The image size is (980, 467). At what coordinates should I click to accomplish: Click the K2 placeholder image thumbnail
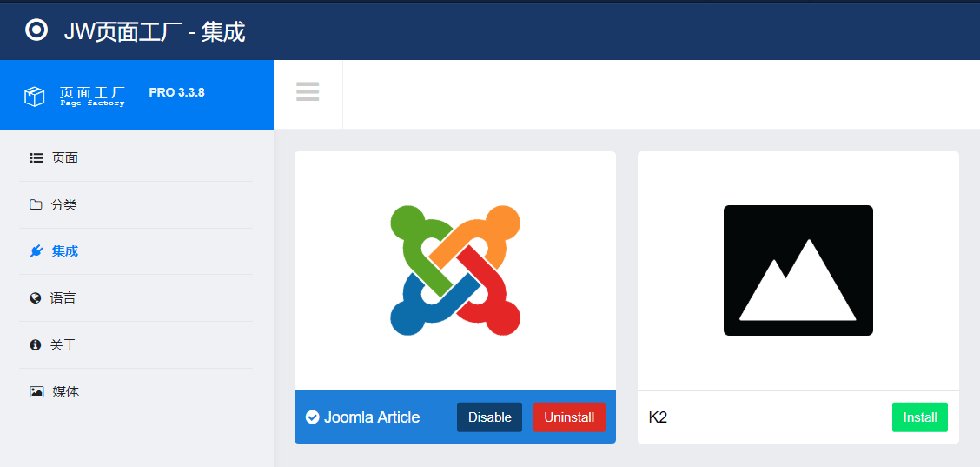pyautogui.click(x=798, y=270)
